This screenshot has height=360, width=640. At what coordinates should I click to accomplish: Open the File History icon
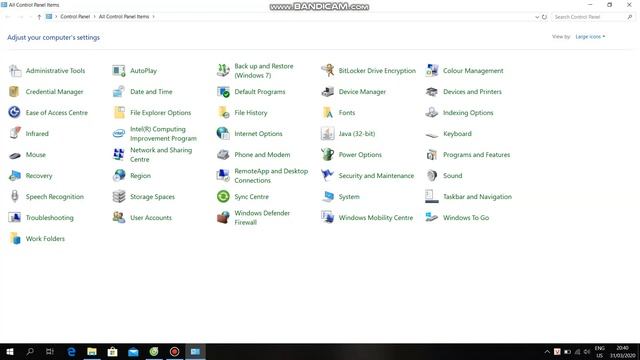click(223, 112)
